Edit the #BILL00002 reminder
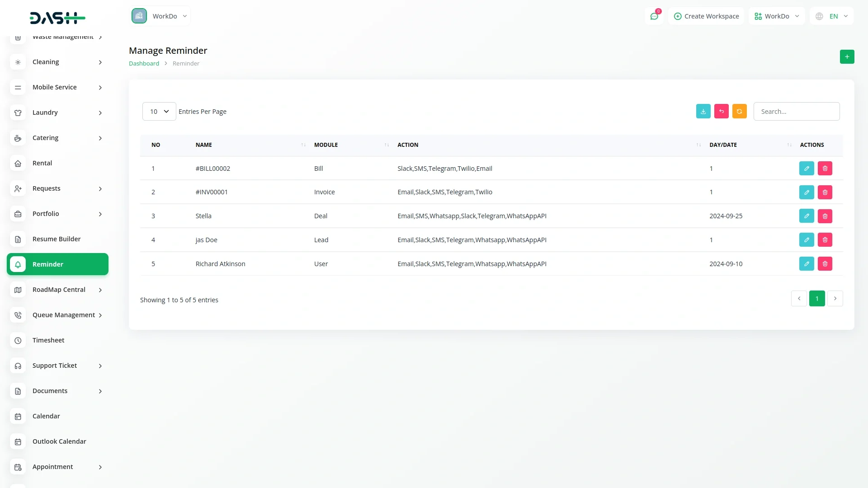Image resolution: width=868 pixels, height=488 pixels. (806, 169)
